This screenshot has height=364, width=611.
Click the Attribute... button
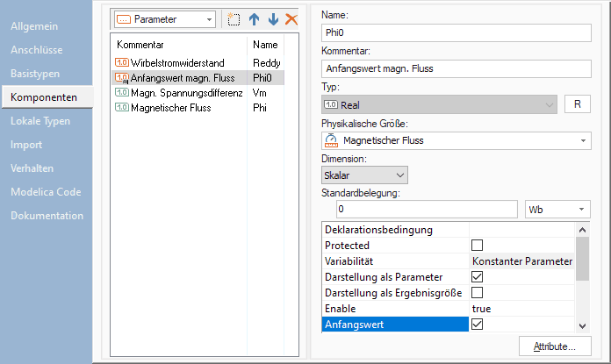coord(555,347)
